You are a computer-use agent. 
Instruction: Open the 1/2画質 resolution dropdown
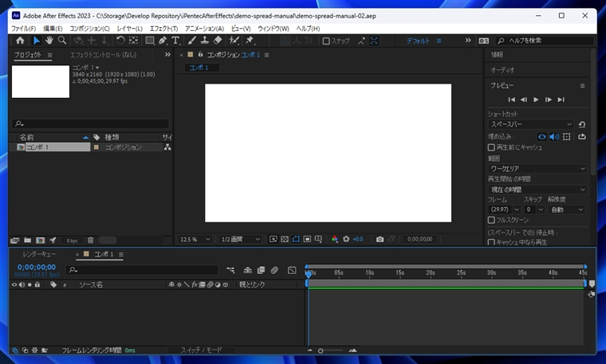(240, 239)
